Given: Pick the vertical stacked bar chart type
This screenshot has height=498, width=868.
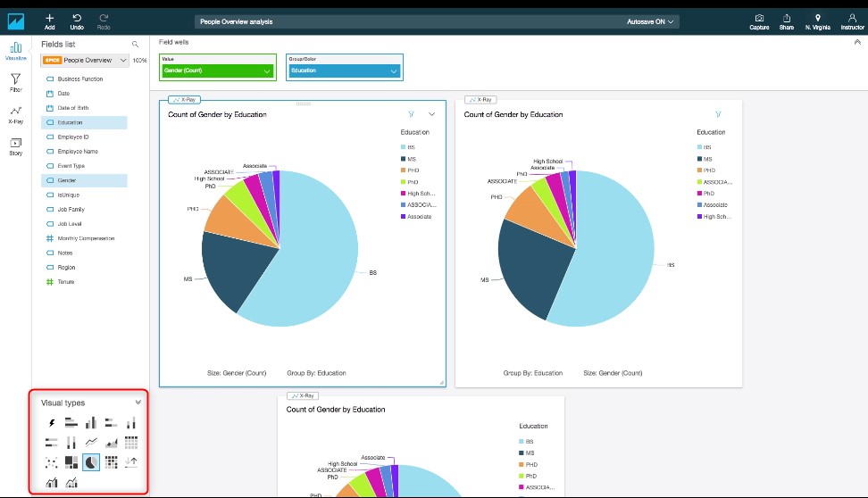Looking at the screenshot, I should [131, 423].
